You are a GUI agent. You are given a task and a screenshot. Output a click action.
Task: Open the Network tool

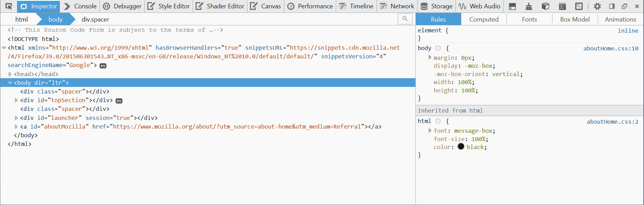(397, 6)
